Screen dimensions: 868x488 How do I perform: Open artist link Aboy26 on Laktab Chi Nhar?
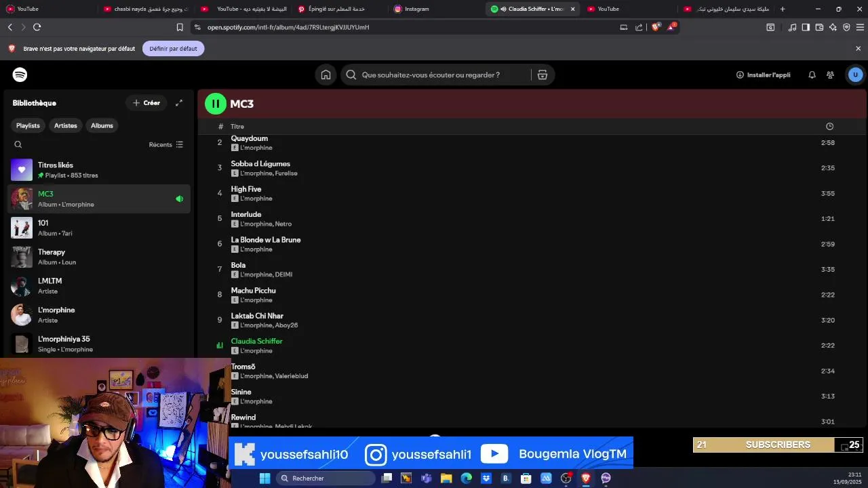[287, 325]
